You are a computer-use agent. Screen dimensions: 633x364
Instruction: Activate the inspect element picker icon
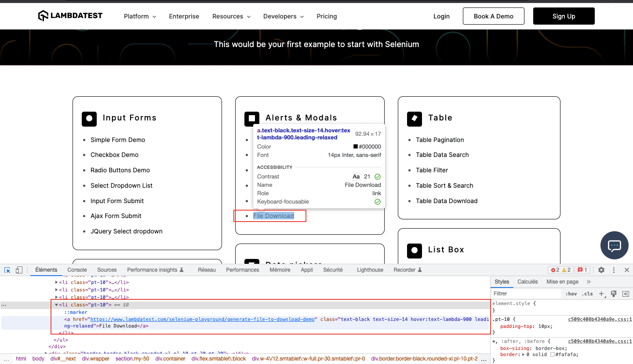coord(7,270)
